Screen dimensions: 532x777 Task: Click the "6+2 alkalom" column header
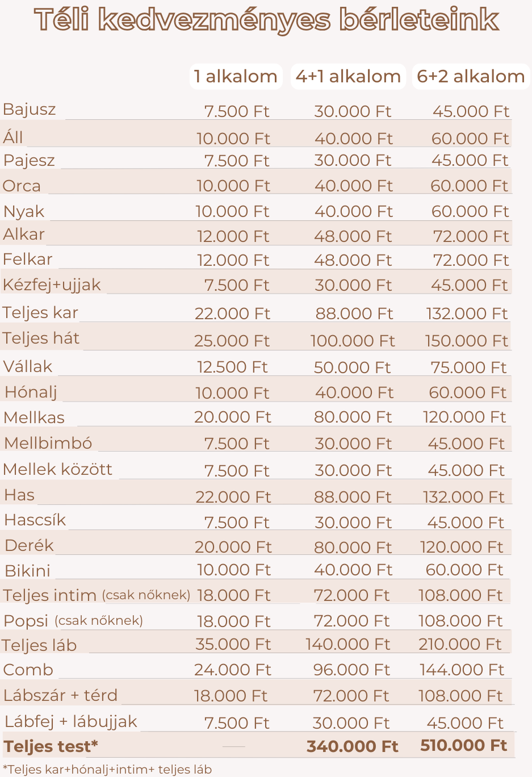[471, 77]
